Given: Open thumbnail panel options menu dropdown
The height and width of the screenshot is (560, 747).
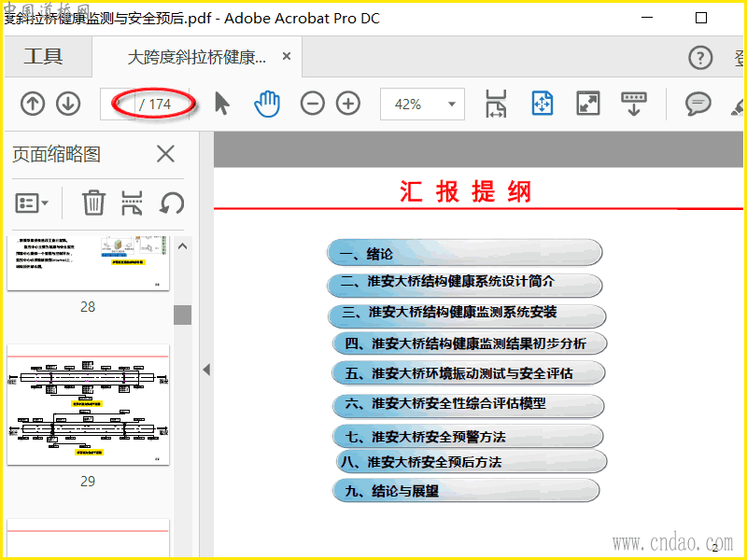Looking at the screenshot, I should (32, 203).
